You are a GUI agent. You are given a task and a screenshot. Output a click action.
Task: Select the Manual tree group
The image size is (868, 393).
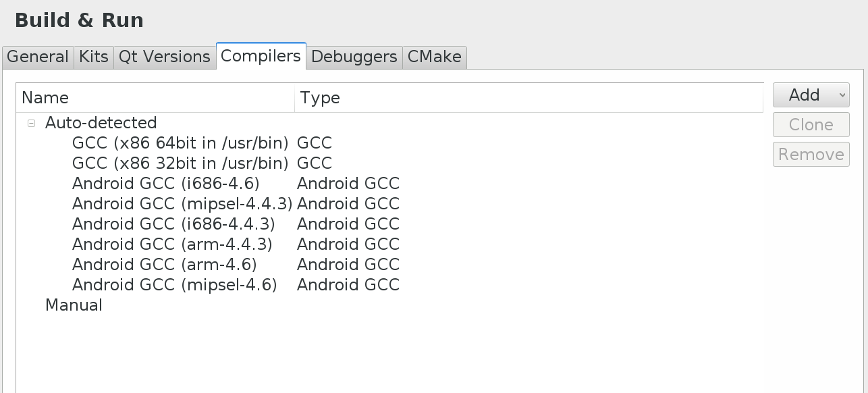click(x=74, y=305)
